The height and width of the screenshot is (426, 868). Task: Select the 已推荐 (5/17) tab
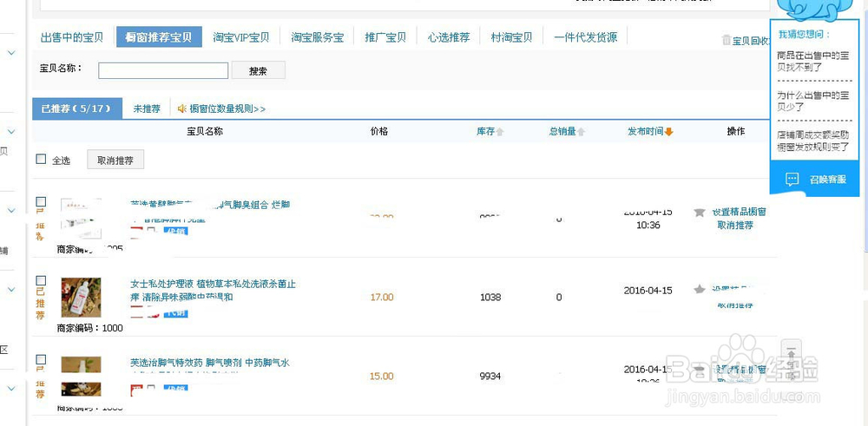77,108
